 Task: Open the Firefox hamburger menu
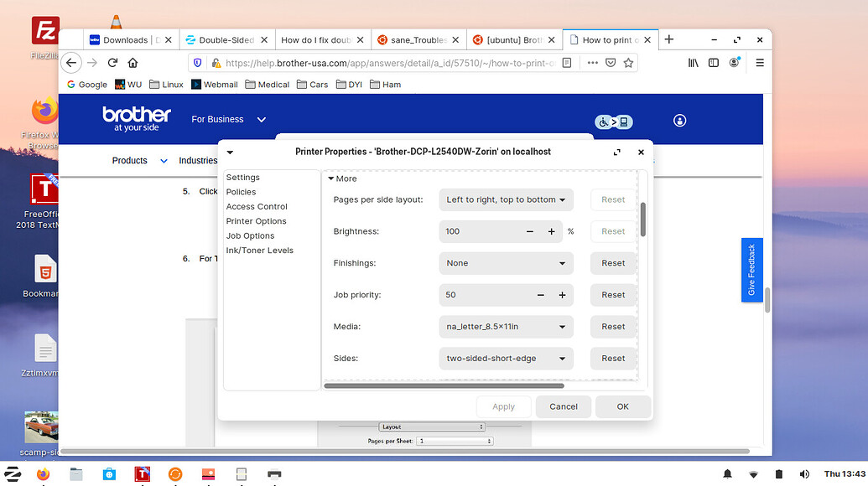[x=760, y=63]
